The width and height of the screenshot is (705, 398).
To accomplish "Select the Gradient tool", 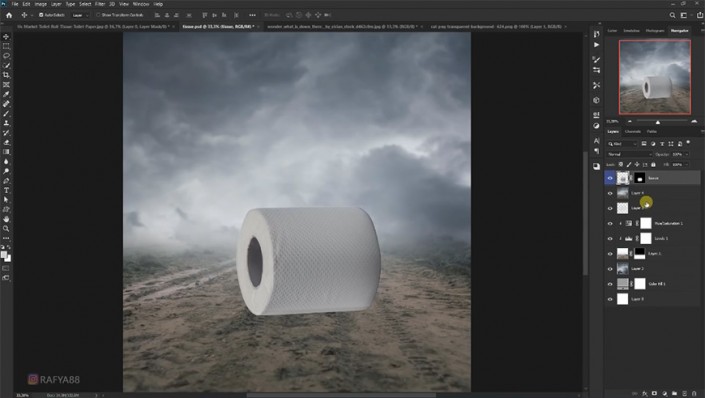I will pyautogui.click(x=6, y=152).
